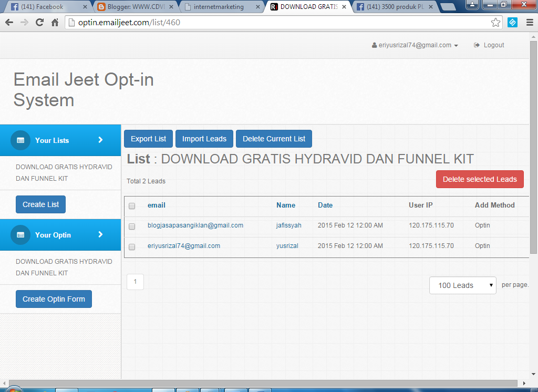
Task: Open eriyusrizal74@gmail.com lead email link in table
Action: [184, 246]
